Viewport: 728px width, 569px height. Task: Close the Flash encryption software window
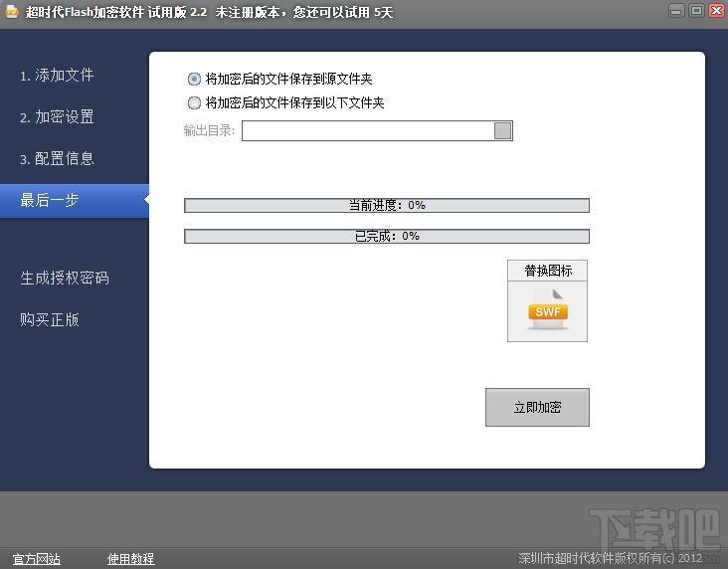(x=716, y=11)
